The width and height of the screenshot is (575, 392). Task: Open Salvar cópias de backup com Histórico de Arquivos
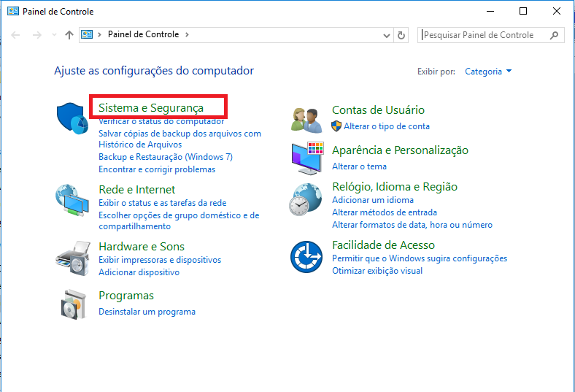(180, 139)
